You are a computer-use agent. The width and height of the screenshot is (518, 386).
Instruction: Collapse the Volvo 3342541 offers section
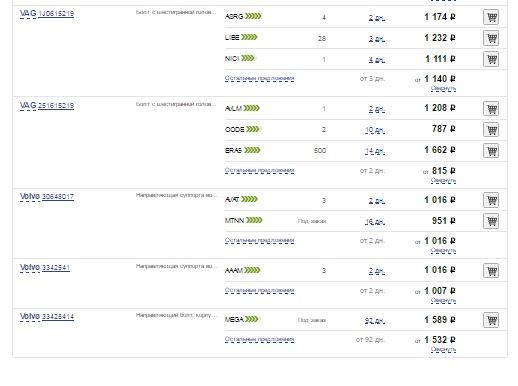click(x=443, y=300)
